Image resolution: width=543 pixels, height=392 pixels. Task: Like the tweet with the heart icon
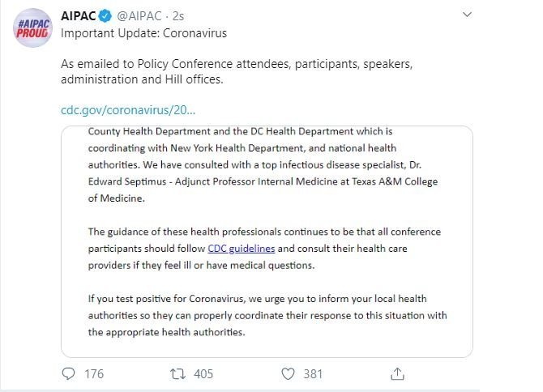point(288,373)
